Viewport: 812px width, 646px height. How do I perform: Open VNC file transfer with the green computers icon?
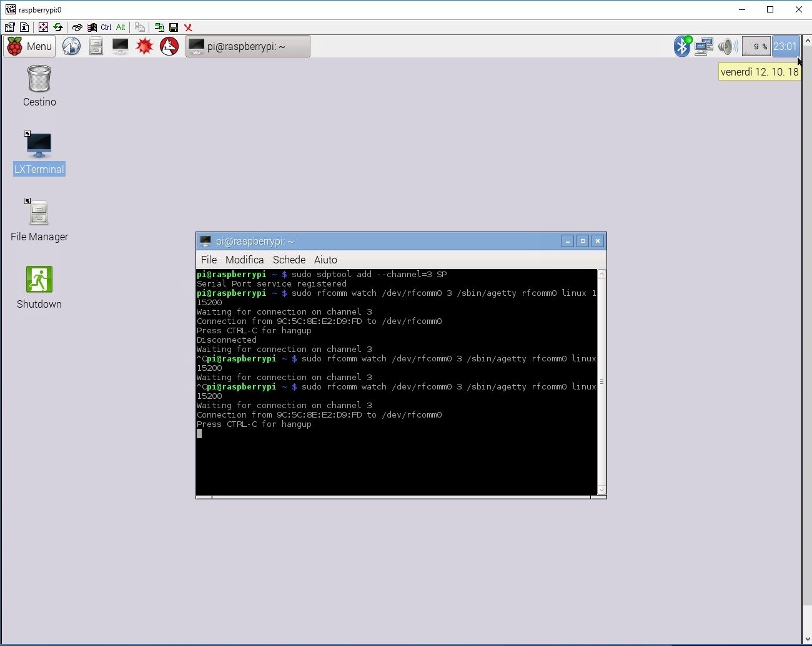(159, 27)
